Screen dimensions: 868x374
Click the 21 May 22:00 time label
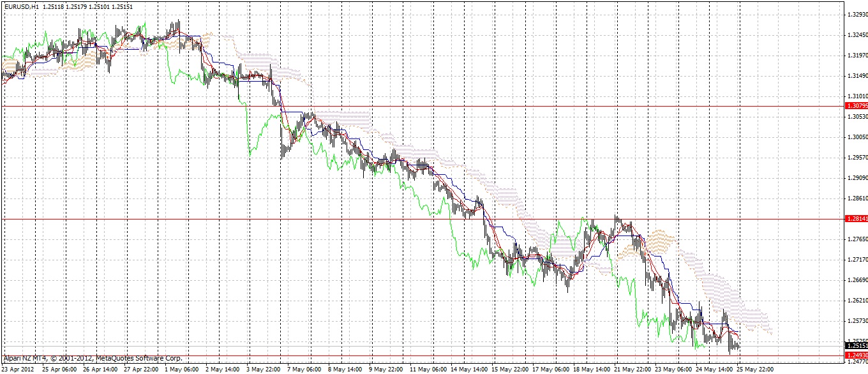click(632, 369)
